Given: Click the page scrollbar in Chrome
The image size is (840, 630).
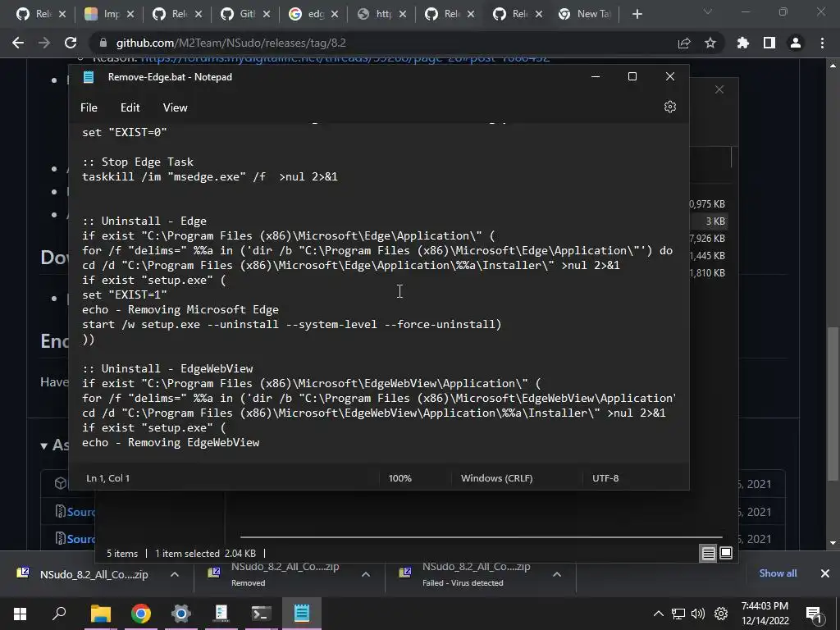Looking at the screenshot, I should pyautogui.click(x=832, y=402).
